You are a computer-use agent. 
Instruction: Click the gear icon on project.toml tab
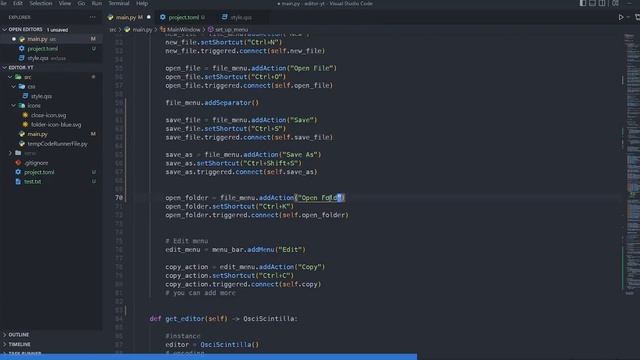pos(163,17)
